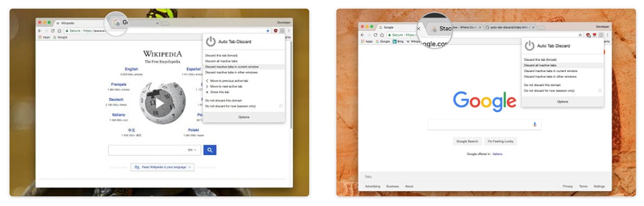Click the blue bookmark star in Wikipedia window
The width and height of the screenshot is (644, 206).
[x=268, y=31]
